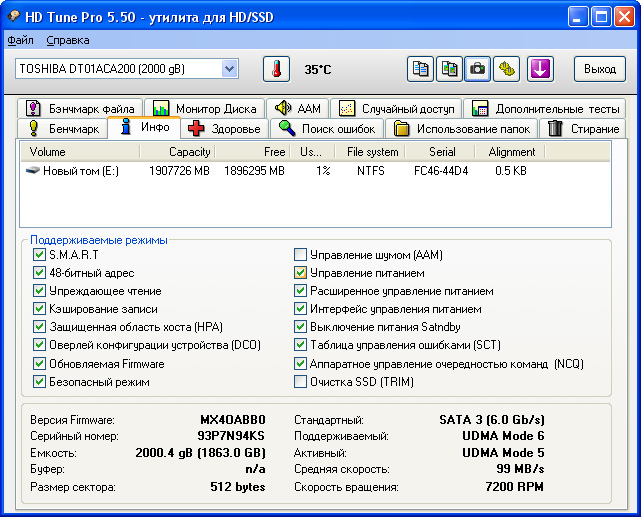641x517 pixels.
Task: Click HD Tune Pro title bar icon
Action: pyautogui.click(x=13, y=16)
